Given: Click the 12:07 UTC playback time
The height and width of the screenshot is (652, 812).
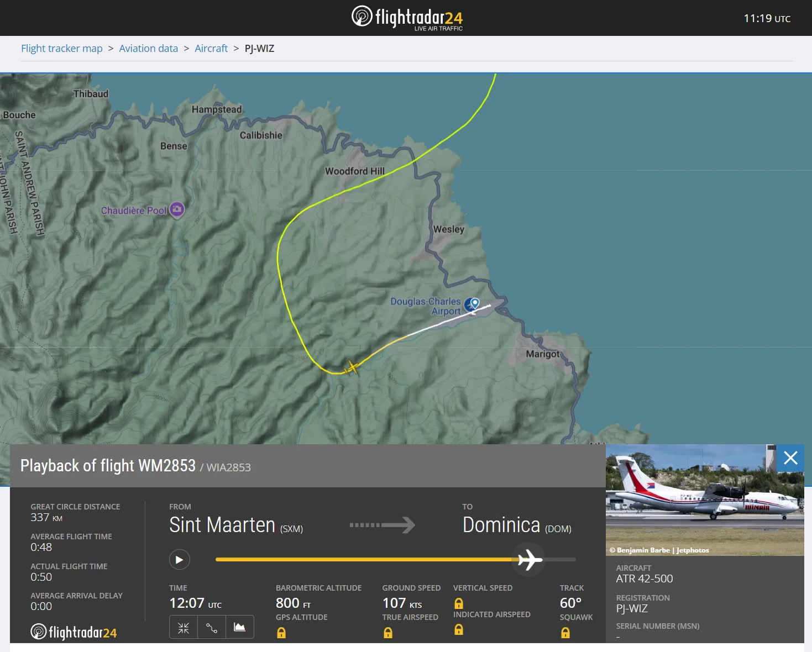Looking at the screenshot, I should pyautogui.click(x=195, y=603).
